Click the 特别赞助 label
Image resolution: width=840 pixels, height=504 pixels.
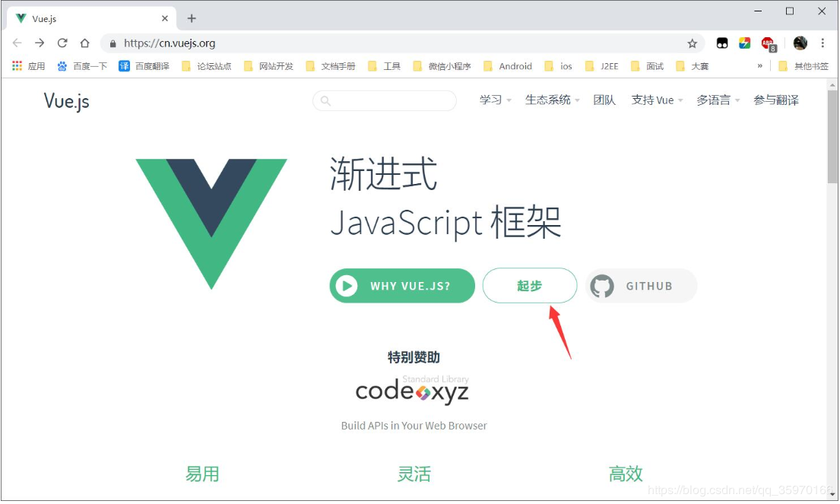coord(414,357)
